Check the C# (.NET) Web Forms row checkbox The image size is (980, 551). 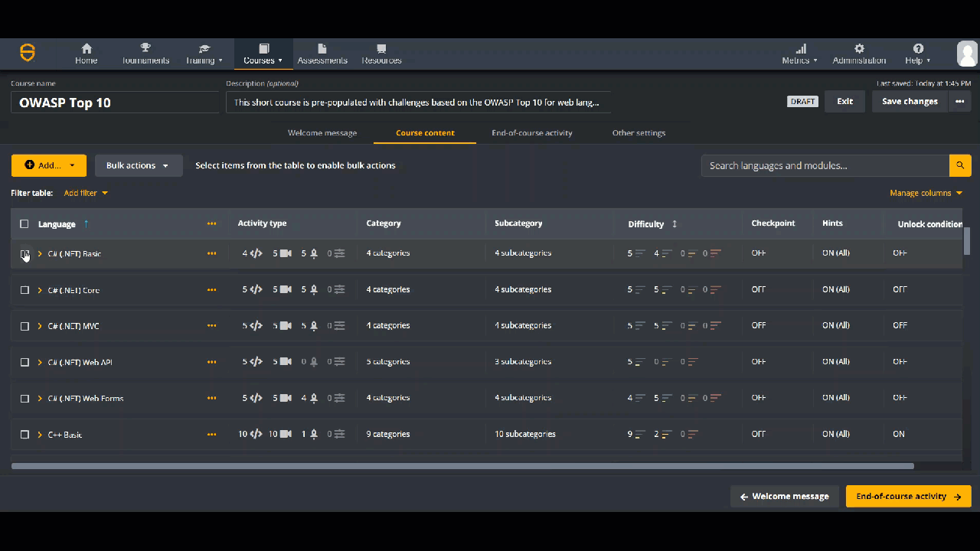coord(24,398)
